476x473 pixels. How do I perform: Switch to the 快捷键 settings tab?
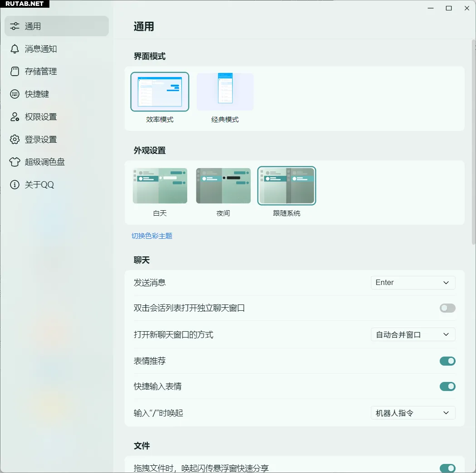click(37, 94)
